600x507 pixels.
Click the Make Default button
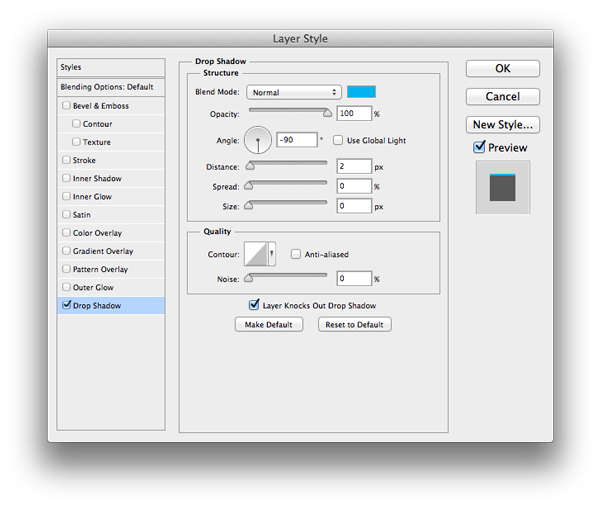[x=269, y=324]
